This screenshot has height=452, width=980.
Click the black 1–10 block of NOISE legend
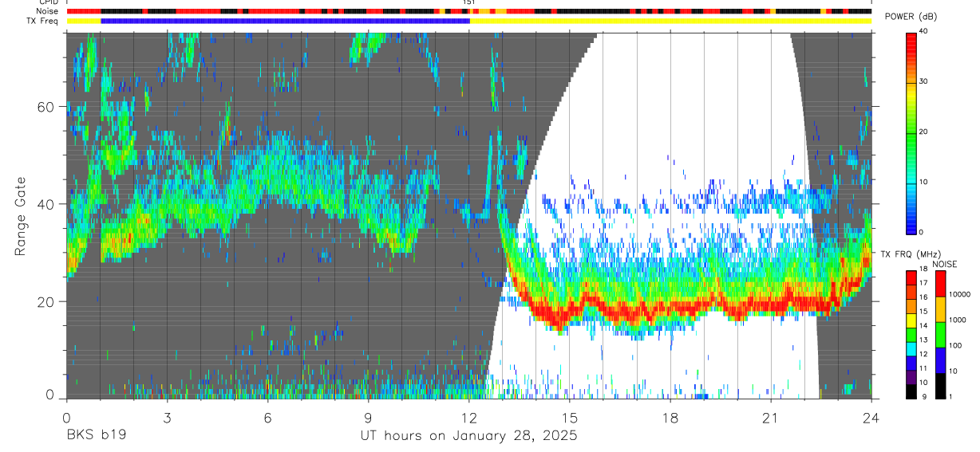[x=940, y=386]
